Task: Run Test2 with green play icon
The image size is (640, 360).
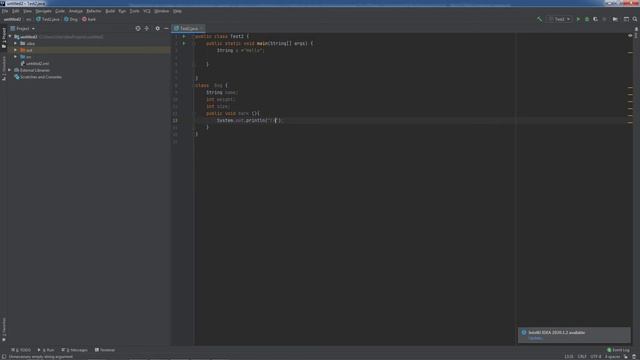Action: (578, 19)
